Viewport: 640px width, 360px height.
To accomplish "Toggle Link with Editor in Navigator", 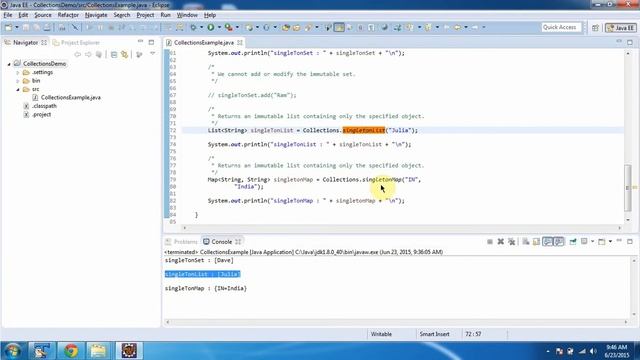I will pyautogui.click(x=124, y=54).
